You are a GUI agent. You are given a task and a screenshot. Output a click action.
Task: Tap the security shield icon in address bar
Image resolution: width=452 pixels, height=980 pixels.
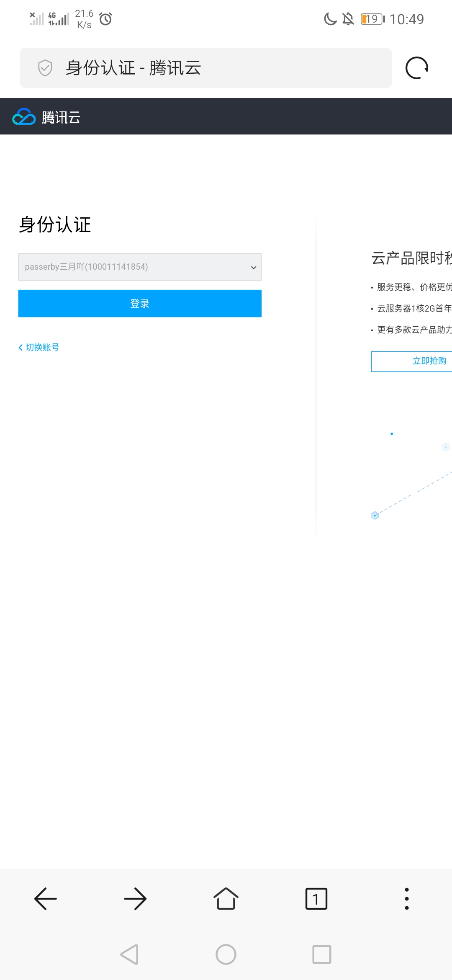[45, 68]
